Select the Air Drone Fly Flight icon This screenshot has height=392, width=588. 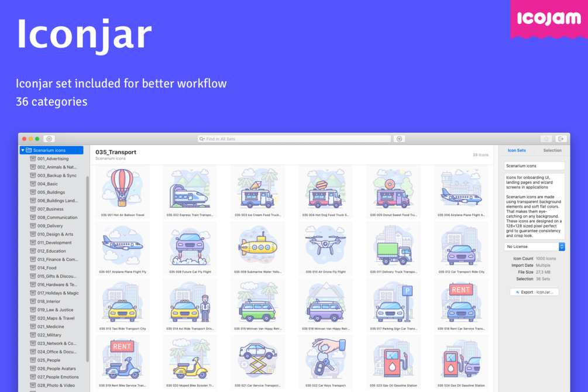pos(325,249)
